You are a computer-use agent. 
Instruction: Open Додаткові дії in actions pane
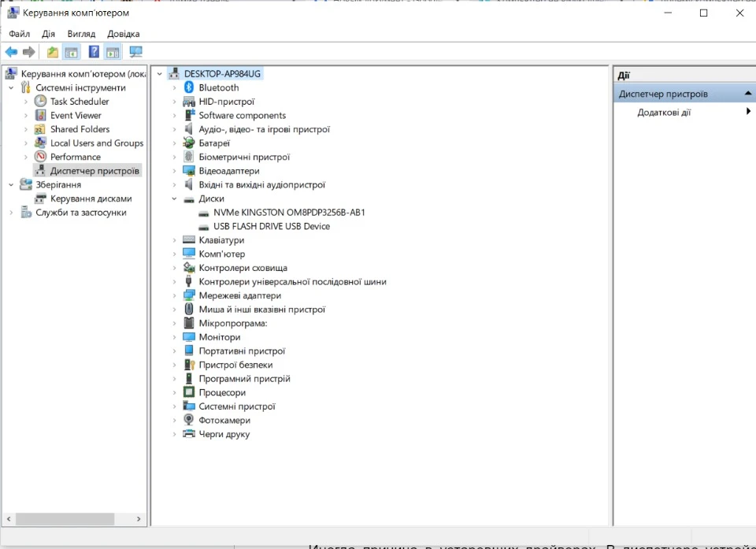(x=664, y=113)
